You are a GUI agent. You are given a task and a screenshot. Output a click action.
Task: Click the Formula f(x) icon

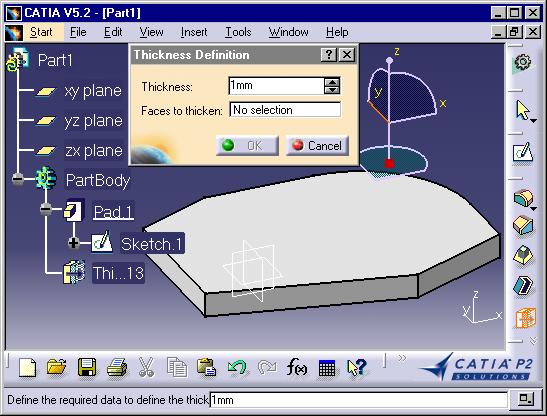point(297,367)
